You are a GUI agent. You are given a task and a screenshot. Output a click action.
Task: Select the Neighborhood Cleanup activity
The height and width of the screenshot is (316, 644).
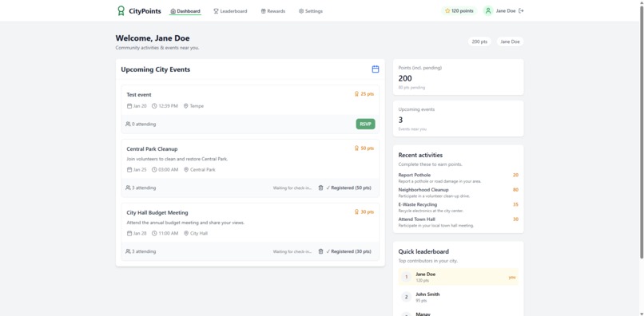[x=459, y=192]
